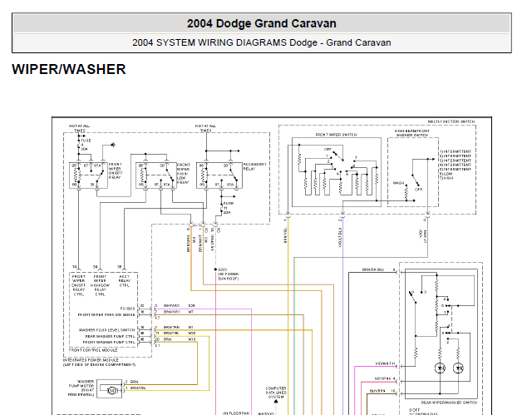
Task: Click the ground symbol above ON/OFF relay
Action: click(113, 145)
